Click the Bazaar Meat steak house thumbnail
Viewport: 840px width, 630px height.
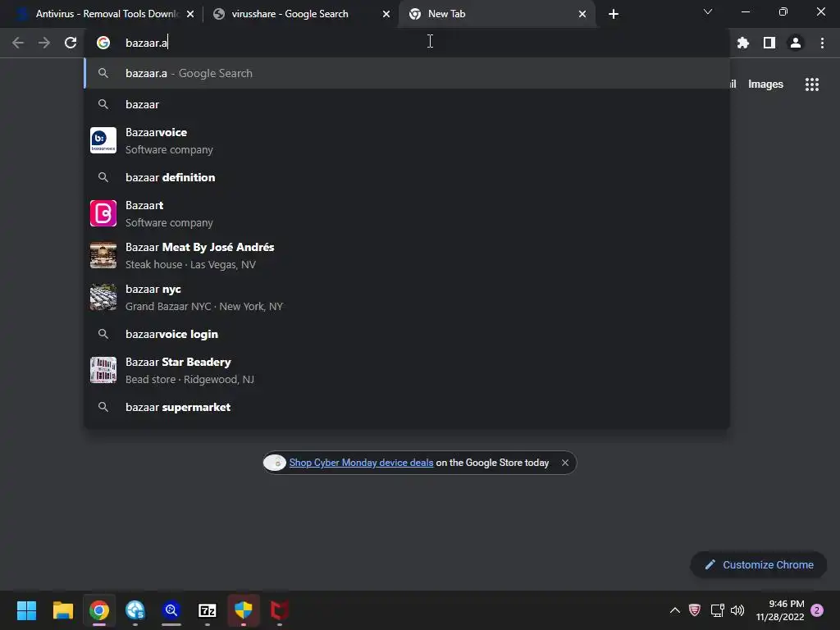(103, 255)
